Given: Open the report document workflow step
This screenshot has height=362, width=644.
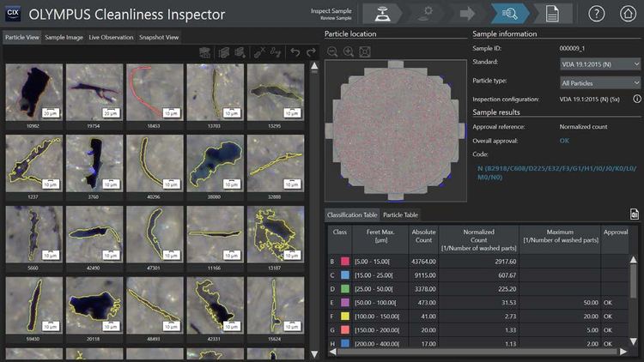Looking at the screenshot, I should (x=551, y=14).
